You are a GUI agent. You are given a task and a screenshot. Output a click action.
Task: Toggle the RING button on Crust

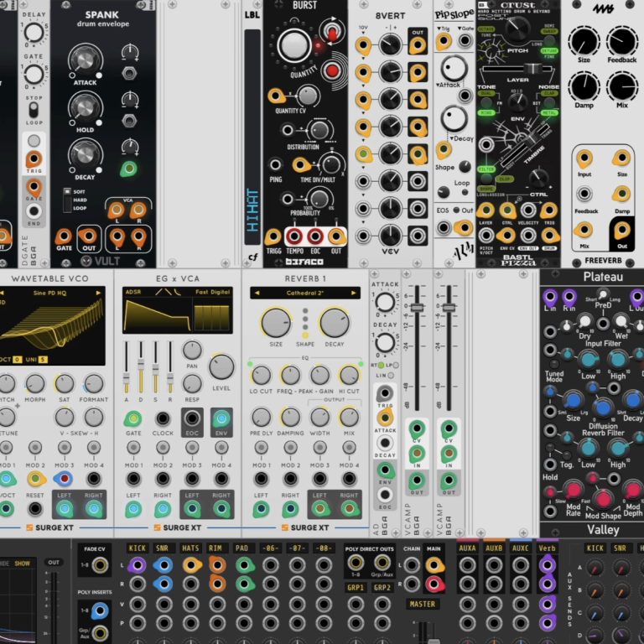coord(486,112)
